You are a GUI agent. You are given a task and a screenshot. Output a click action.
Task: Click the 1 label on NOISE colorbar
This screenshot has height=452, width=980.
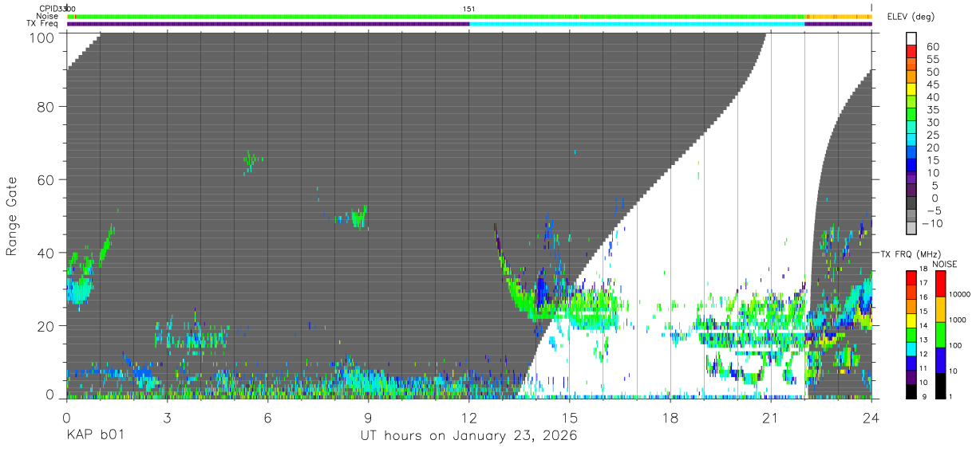[952, 396]
